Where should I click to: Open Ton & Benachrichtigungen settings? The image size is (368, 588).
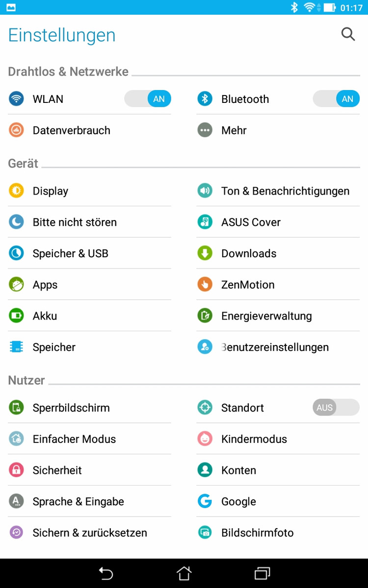(285, 191)
